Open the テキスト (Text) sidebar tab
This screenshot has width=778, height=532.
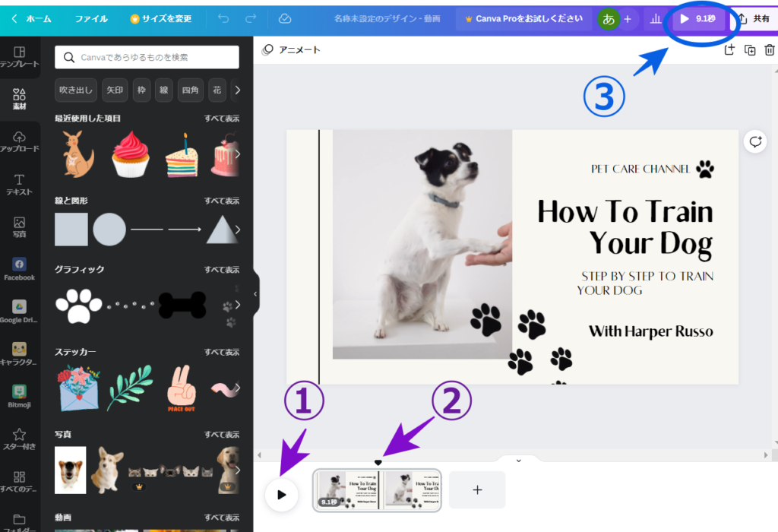click(x=19, y=184)
